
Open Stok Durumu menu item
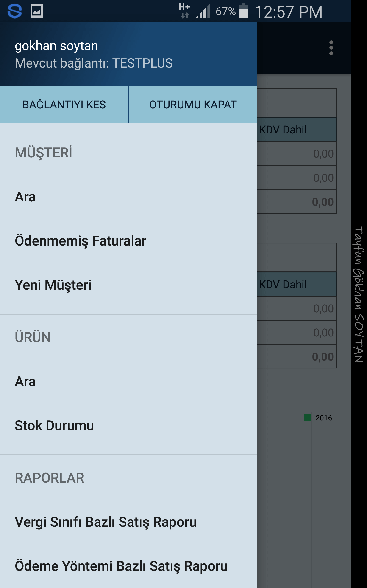tap(54, 425)
